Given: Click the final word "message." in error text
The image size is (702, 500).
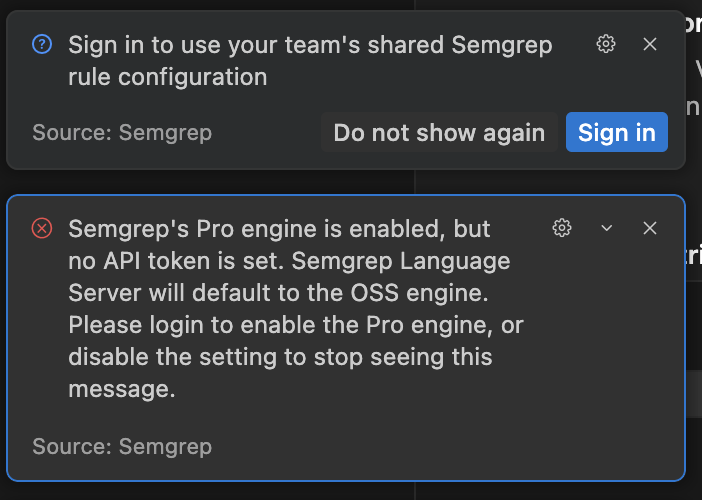Looking at the screenshot, I should 122,390.
